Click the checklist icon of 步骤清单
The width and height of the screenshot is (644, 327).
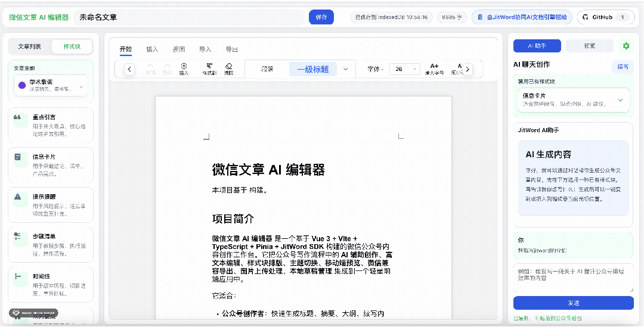pyautogui.click(x=18, y=236)
